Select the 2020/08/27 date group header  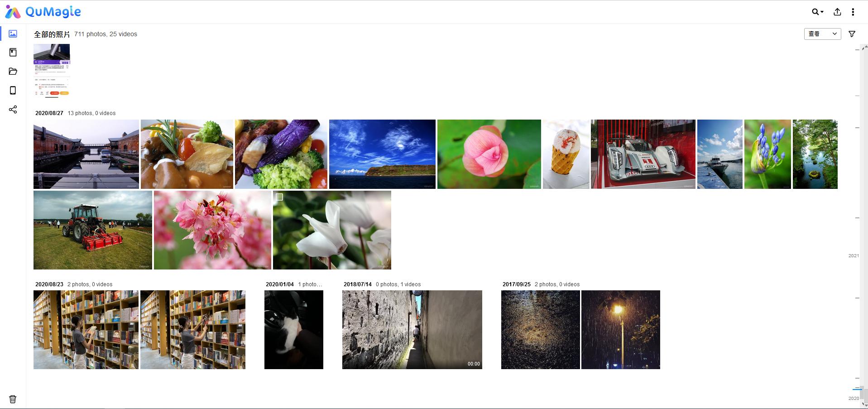coord(49,113)
